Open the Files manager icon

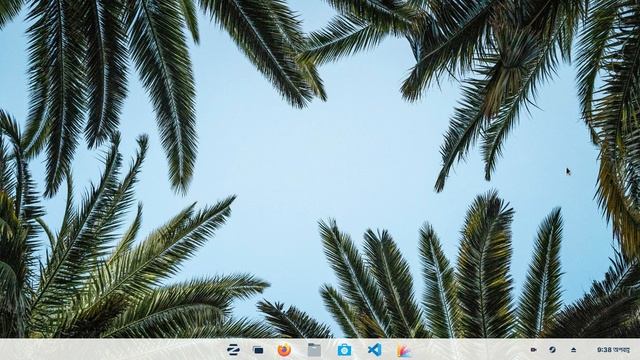click(x=314, y=350)
